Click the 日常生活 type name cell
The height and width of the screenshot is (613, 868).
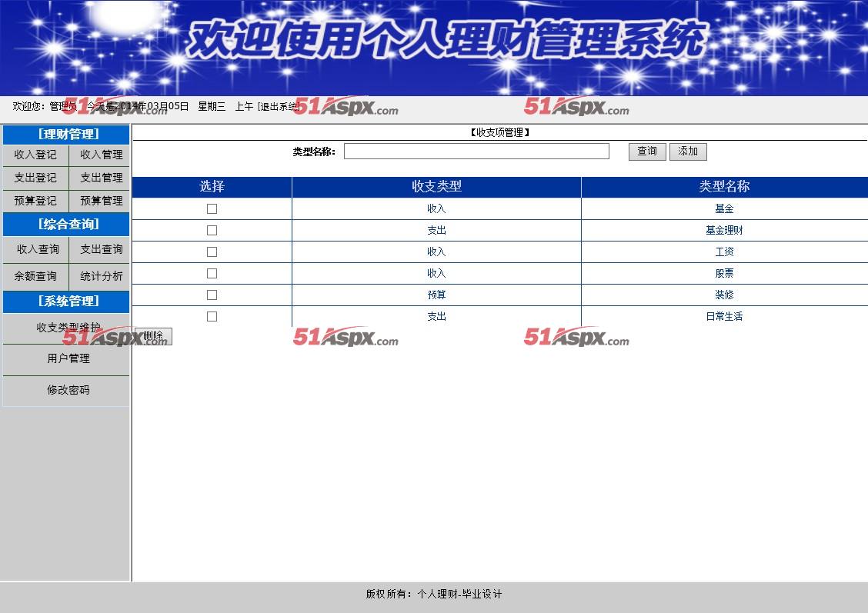pyautogui.click(x=724, y=316)
